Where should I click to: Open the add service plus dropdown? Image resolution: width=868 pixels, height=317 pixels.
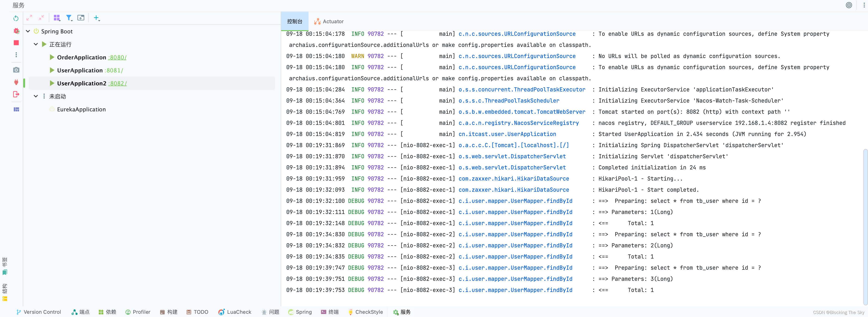[97, 18]
